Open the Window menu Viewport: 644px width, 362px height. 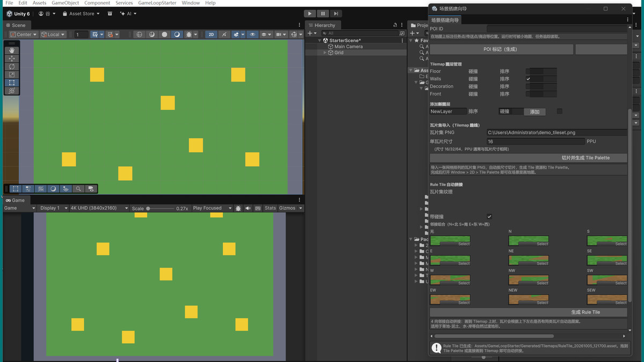[191, 3]
